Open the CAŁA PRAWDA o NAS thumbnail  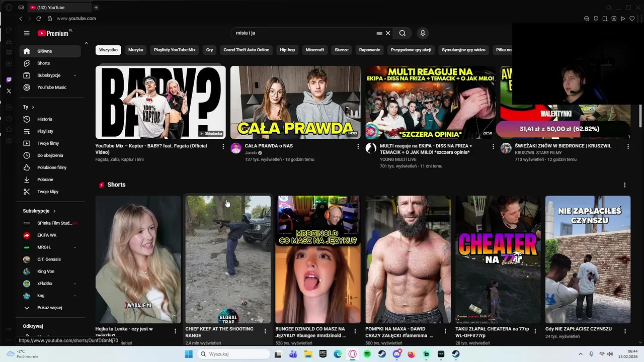tap(295, 103)
